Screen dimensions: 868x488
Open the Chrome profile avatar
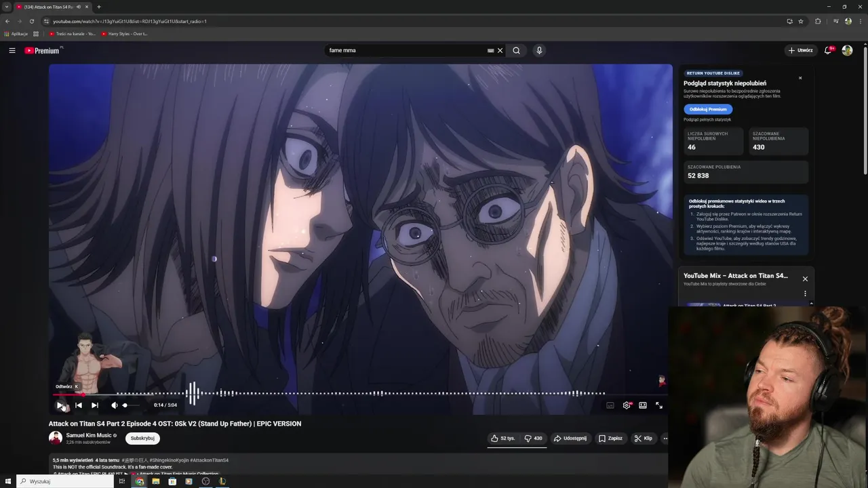point(848,21)
